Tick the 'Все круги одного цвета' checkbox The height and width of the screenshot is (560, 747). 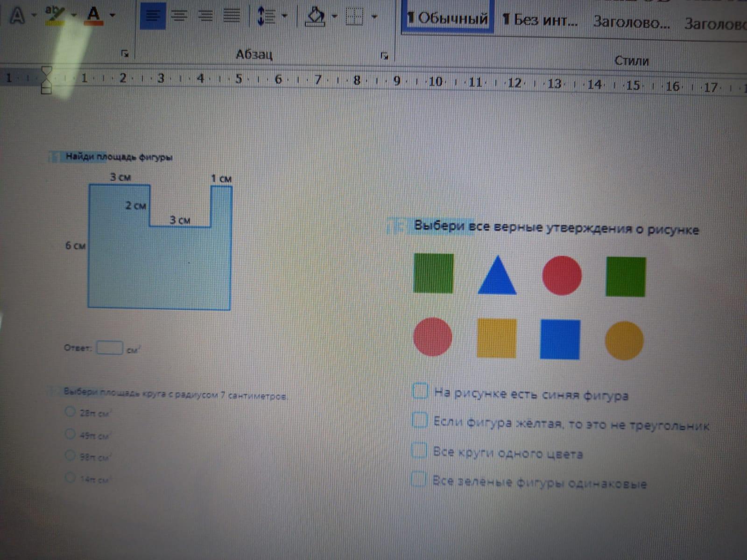(x=419, y=450)
